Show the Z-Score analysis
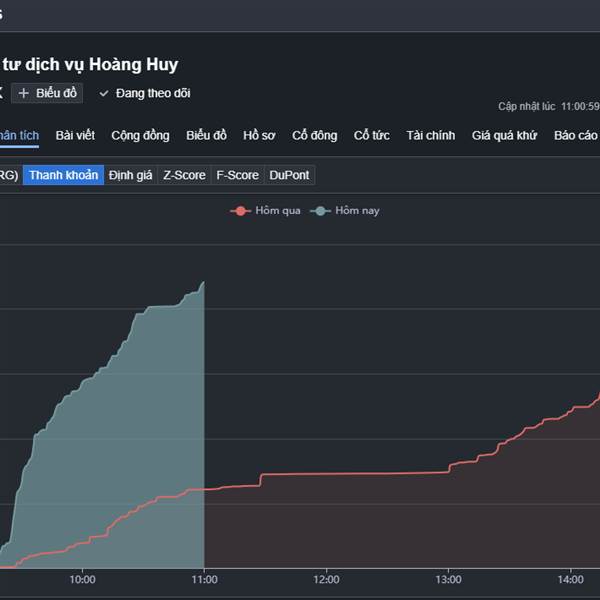The image size is (600, 600). point(184,175)
